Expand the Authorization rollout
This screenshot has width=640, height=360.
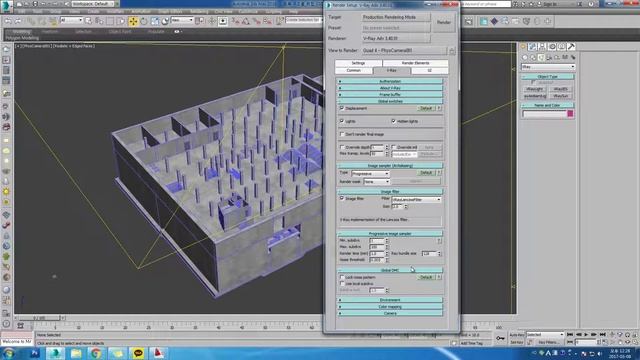tap(390, 82)
